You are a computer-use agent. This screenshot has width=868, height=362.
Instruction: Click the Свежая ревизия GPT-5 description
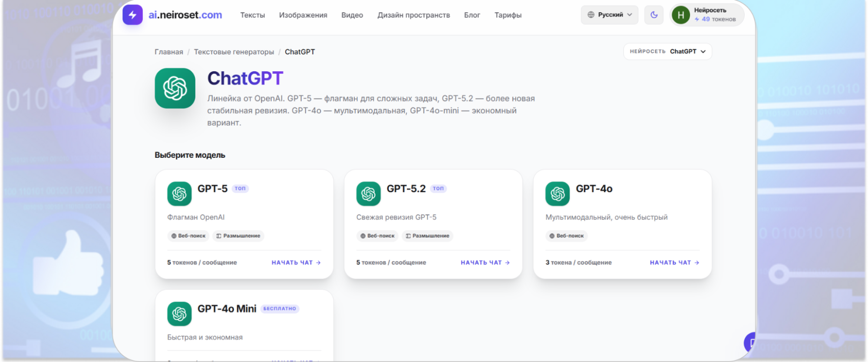(x=396, y=217)
